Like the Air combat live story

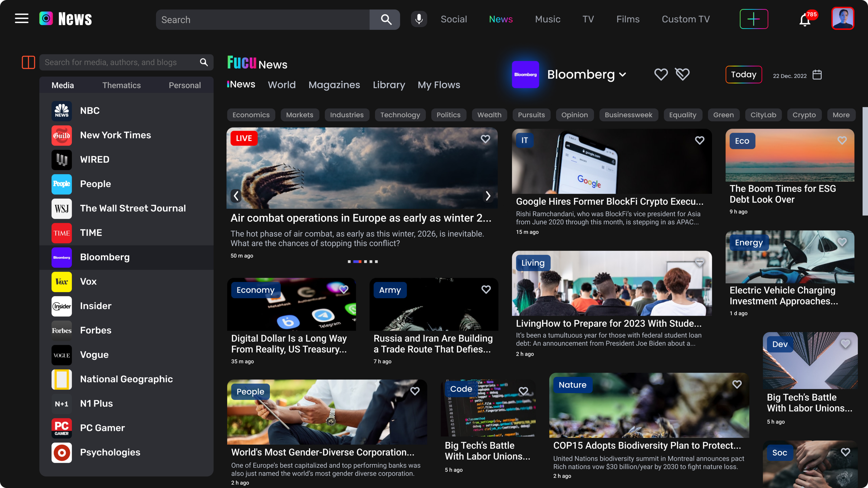[485, 139]
